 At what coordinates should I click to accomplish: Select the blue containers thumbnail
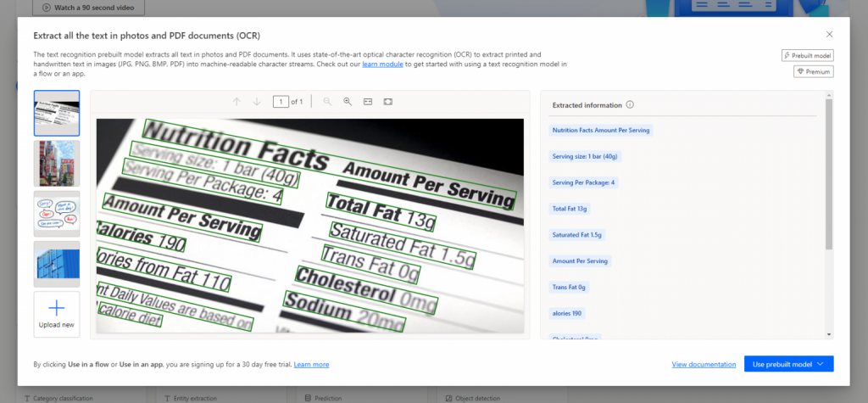click(x=57, y=263)
